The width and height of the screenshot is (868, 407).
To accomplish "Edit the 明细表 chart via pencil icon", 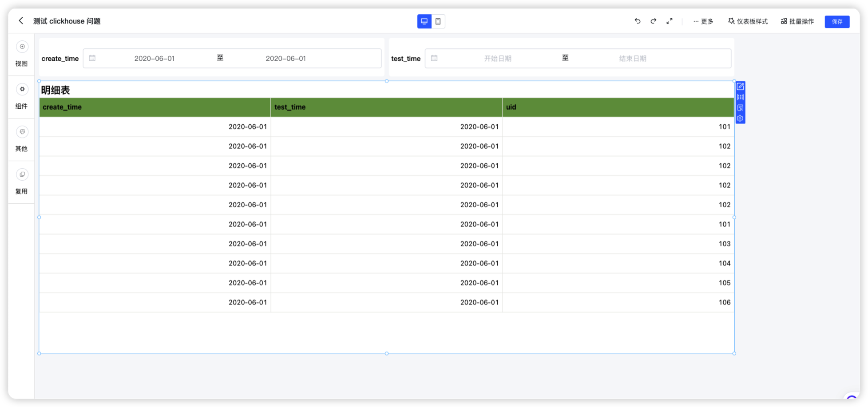I will click(740, 86).
